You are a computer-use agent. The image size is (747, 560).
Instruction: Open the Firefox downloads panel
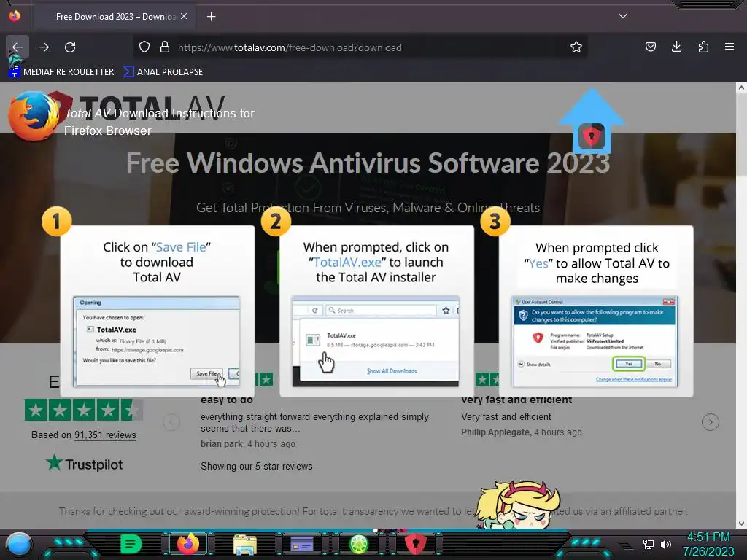676,47
